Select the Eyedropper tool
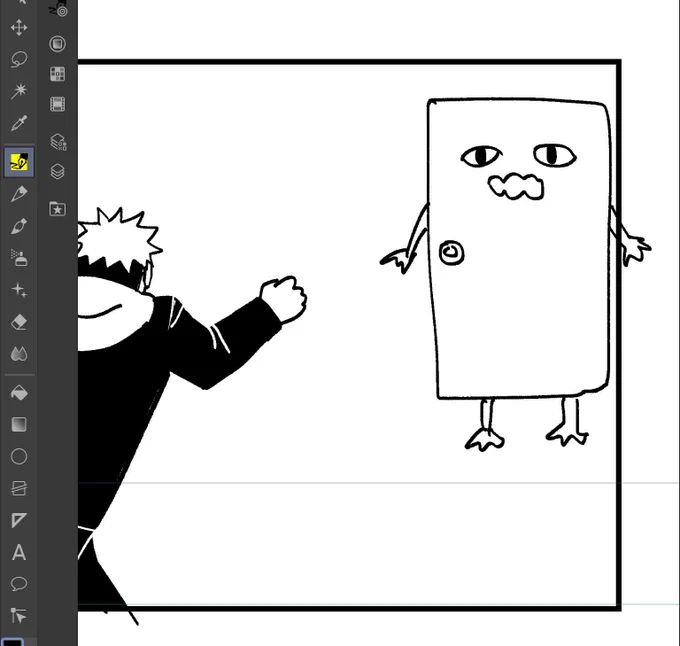Viewport: 680px width, 646px height. pos(19,123)
